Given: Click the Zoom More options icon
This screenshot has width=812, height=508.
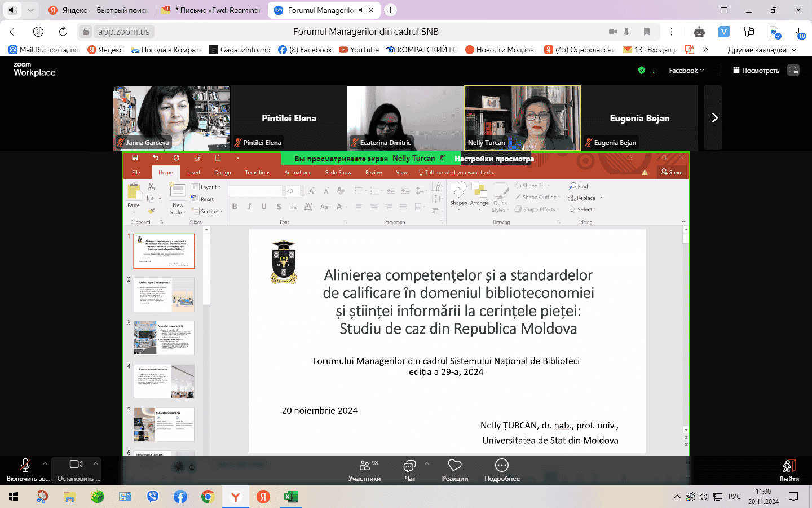Looking at the screenshot, I should (x=501, y=470).
